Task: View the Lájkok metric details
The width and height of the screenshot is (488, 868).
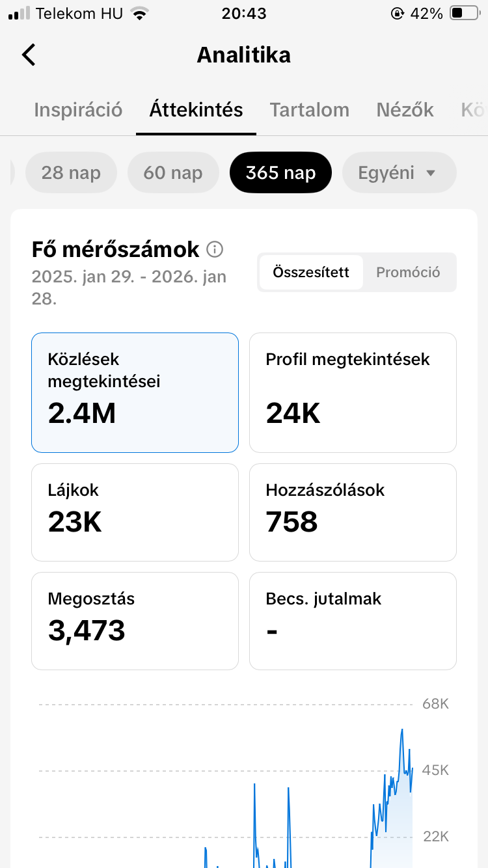Action: point(135,512)
